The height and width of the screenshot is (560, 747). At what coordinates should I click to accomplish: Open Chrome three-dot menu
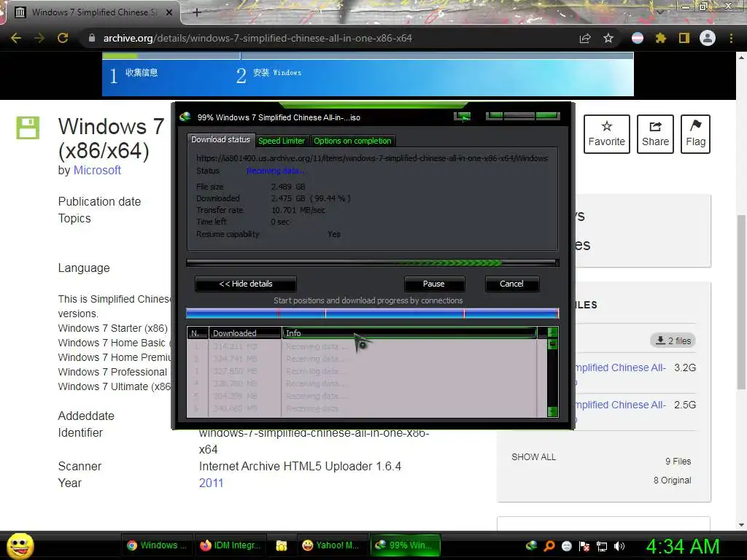point(731,38)
